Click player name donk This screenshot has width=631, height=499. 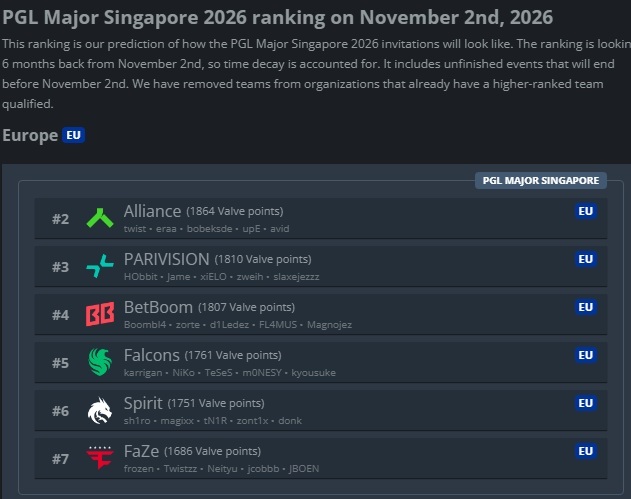(x=290, y=421)
